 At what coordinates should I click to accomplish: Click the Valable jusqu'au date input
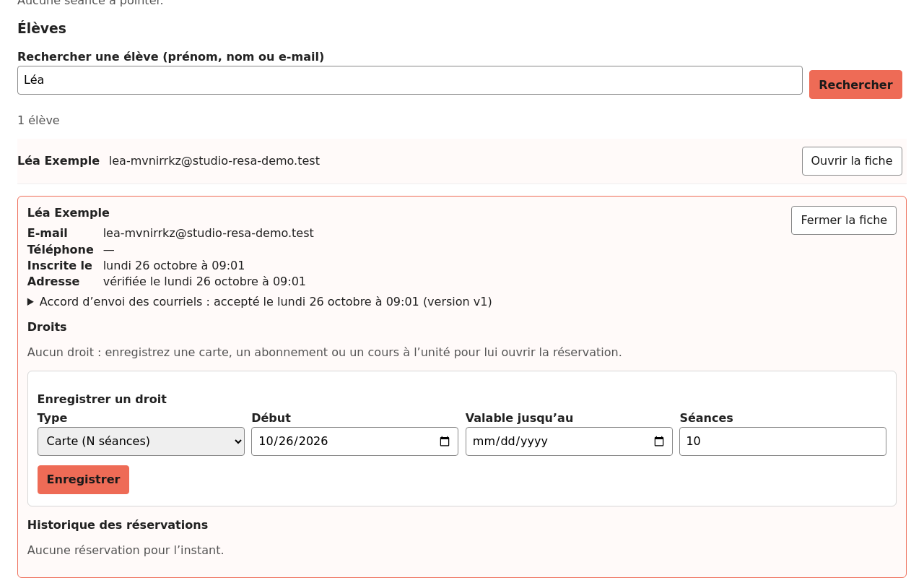pyautogui.click(x=569, y=441)
